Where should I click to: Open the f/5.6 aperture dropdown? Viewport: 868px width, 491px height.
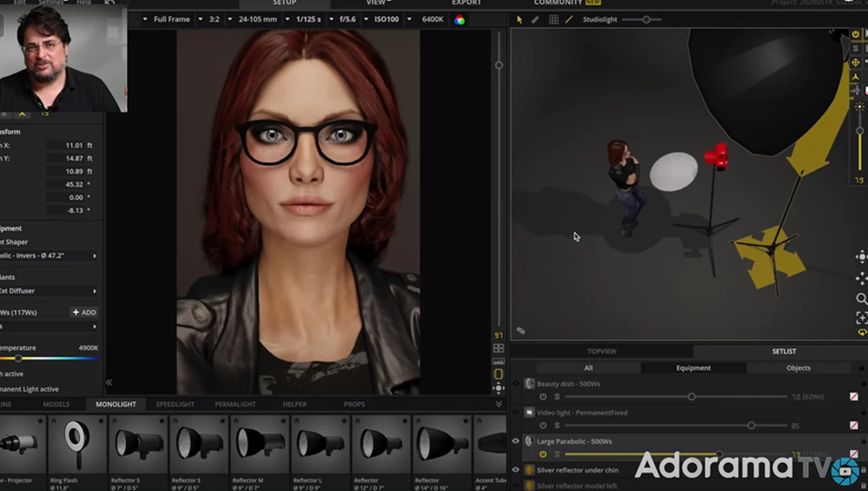(x=344, y=19)
